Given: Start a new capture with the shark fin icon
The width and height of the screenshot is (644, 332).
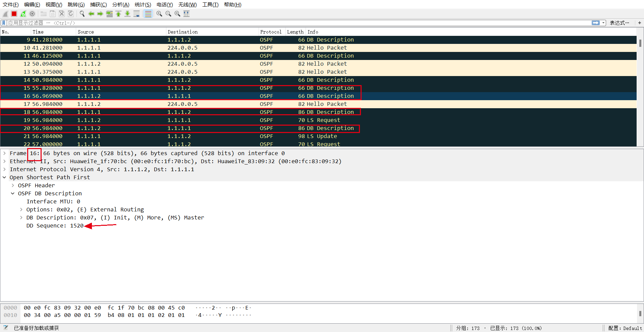Looking at the screenshot, I should click(x=5, y=14).
